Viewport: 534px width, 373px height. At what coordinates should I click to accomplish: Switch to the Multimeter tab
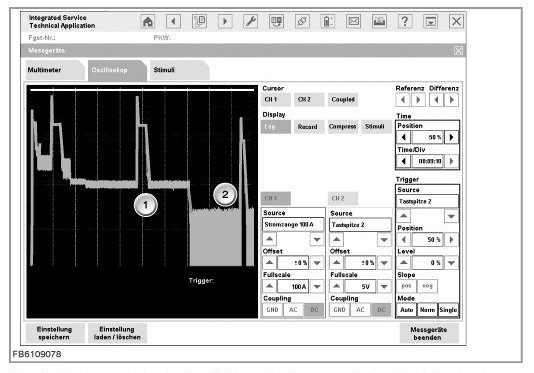(x=54, y=70)
